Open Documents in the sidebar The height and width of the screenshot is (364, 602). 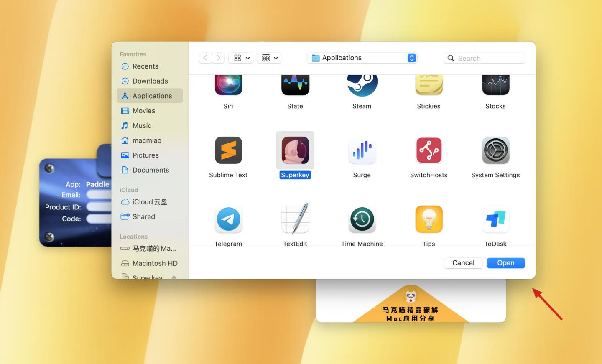pos(150,170)
